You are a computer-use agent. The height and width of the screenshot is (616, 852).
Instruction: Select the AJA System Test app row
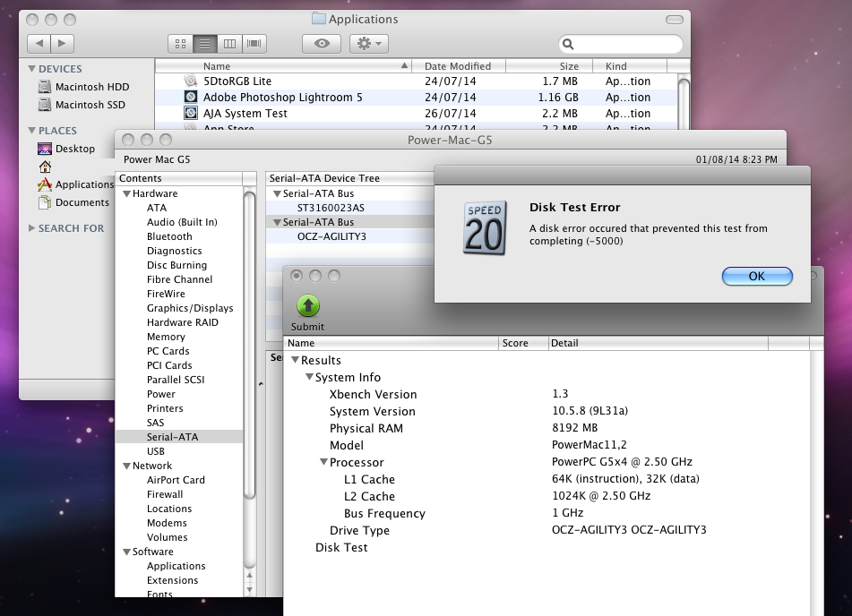point(417,114)
